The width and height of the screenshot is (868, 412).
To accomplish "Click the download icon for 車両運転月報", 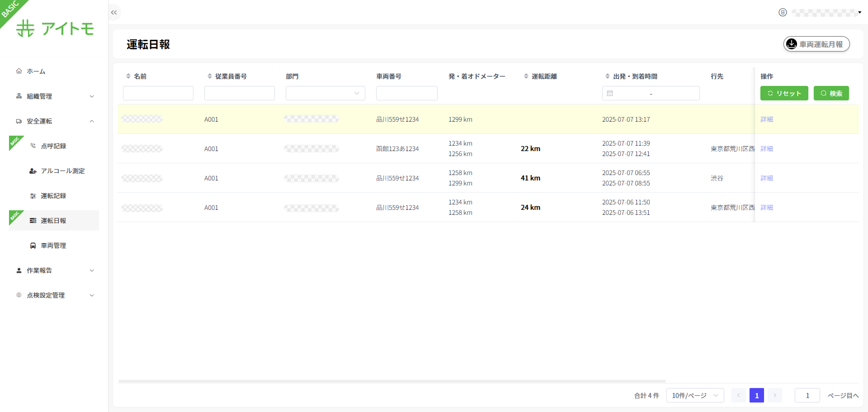I will coord(791,44).
